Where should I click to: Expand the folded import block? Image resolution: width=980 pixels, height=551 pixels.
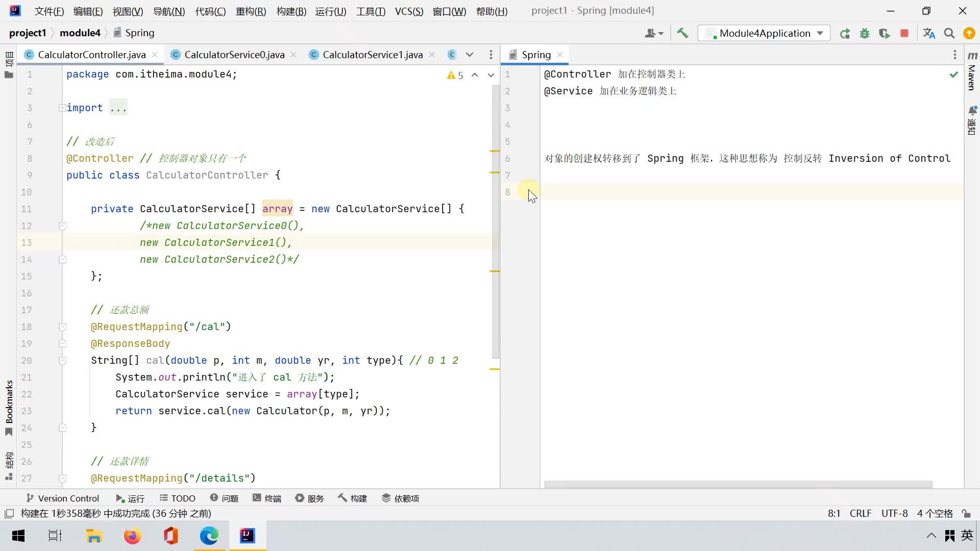pyautogui.click(x=62, y=108)
